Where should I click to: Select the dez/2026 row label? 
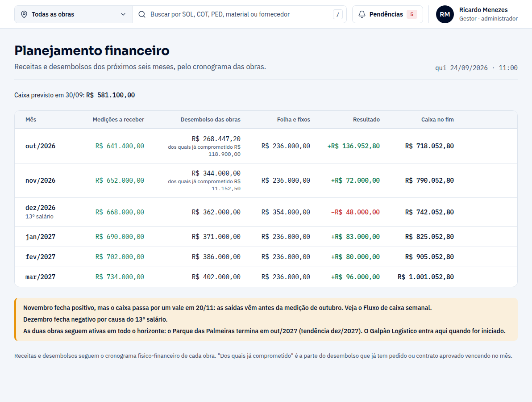pyautogui.click(x=40, y=207)
